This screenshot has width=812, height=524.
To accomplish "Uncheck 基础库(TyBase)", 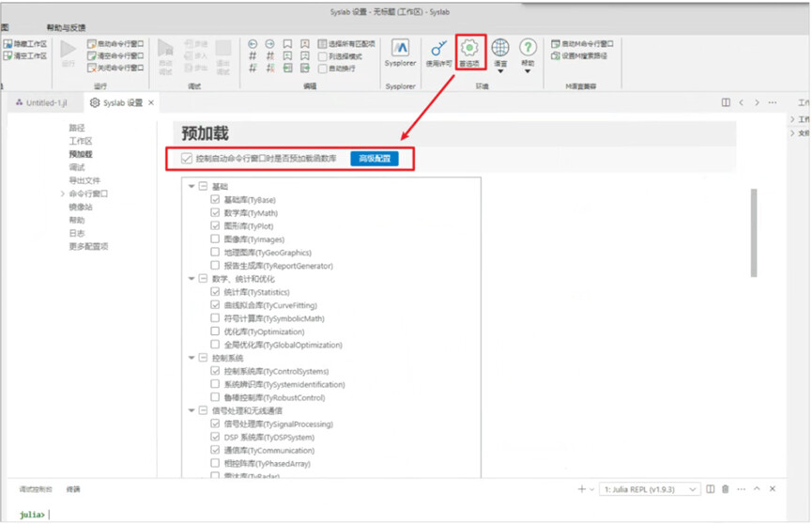I will (215, 199).
